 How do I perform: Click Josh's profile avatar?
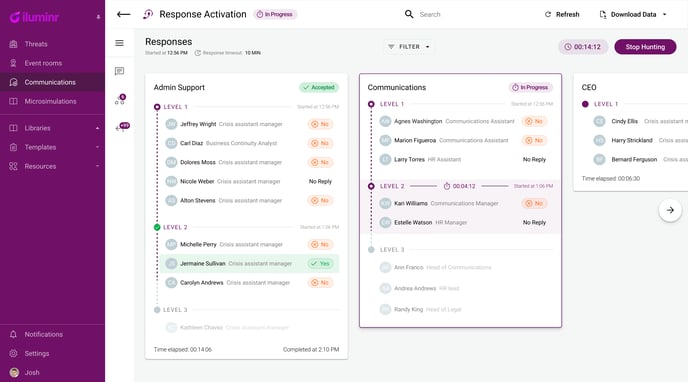click(x=14, y=372)
